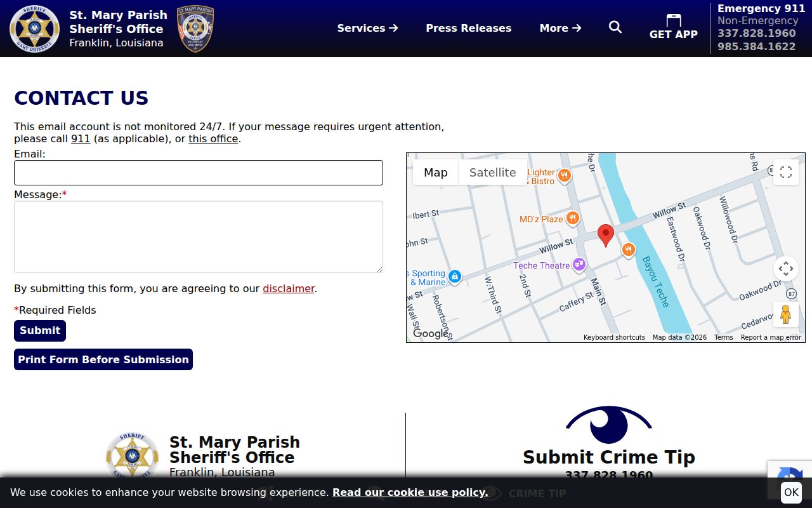Click the restaurant marker beside Bayou Teche
Image resolution: width=812 pixels, height=508 pixels.
pyautogui.click(x=628, y=250)
